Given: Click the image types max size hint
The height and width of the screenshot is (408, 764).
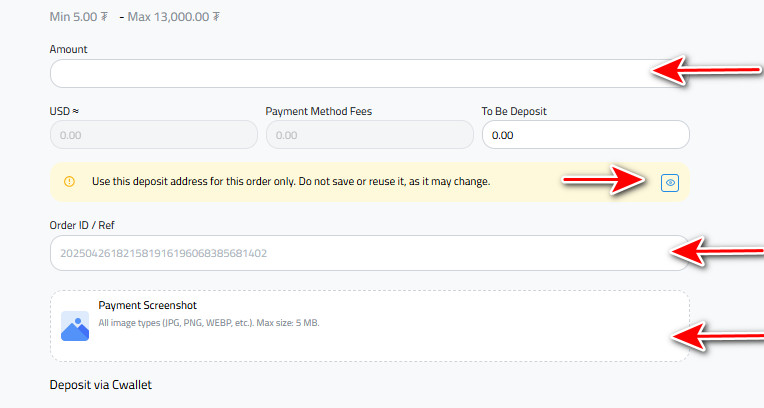Looking at the screenshot, I should tap(208, 324).
